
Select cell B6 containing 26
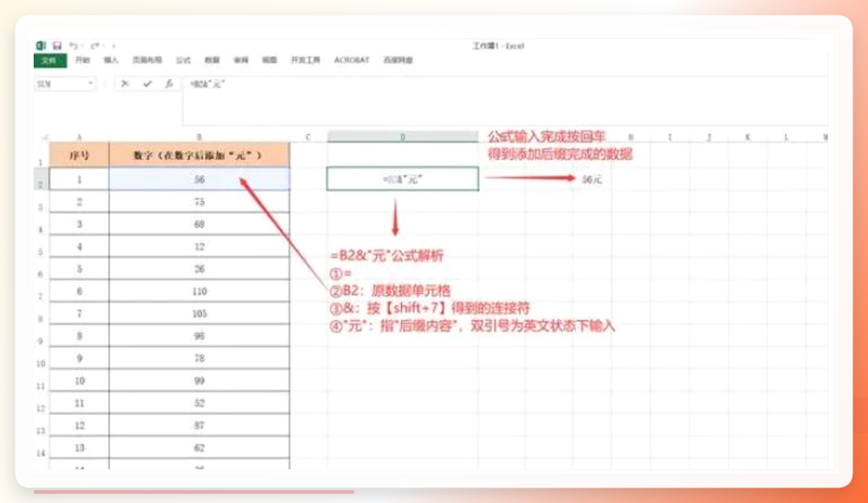pos(199,268)
